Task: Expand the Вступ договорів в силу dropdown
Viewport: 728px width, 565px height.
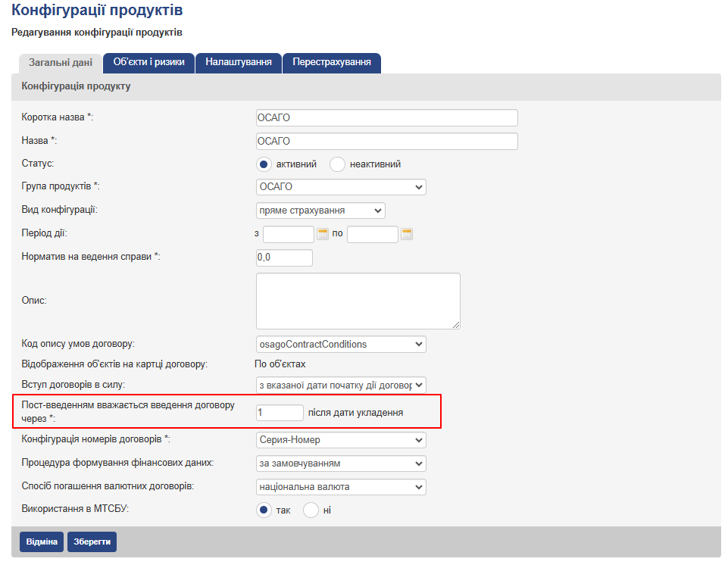Action: click(x=341, y=386)
